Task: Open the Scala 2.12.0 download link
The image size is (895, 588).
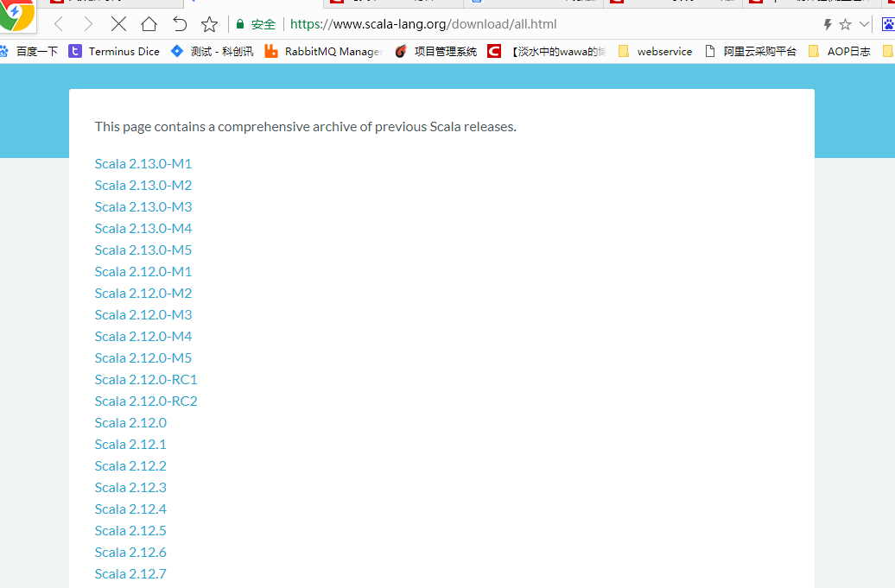Action: 130,422
